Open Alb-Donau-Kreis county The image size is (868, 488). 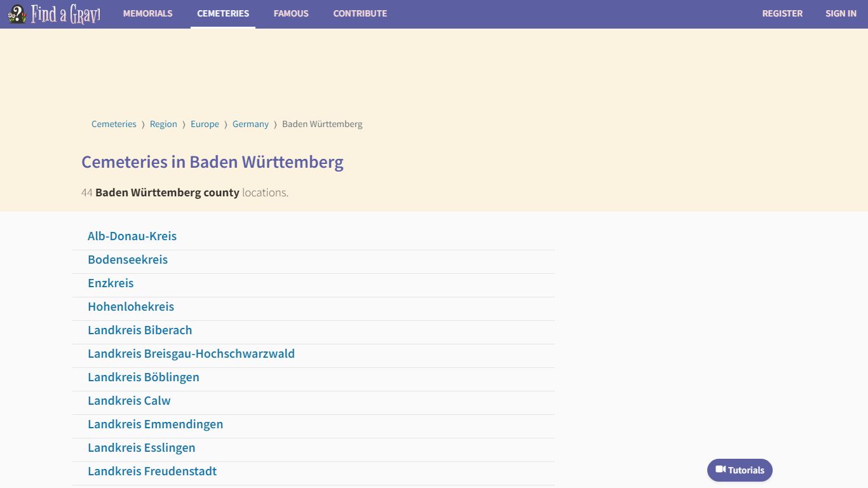point(132,236)
